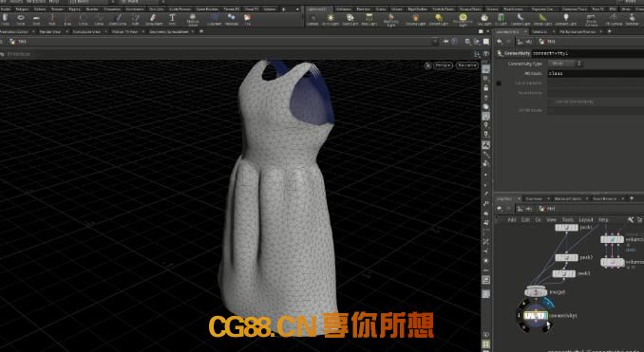Image resolution: width=644 pixels, height=352 pixels.
Task: Open the Layout menu in network editor
Action: click(586, 220)
